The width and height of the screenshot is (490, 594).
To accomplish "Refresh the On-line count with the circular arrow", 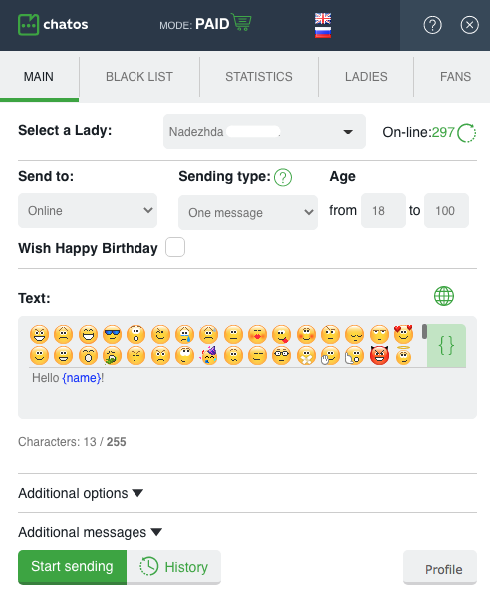I will pos(467,133).
